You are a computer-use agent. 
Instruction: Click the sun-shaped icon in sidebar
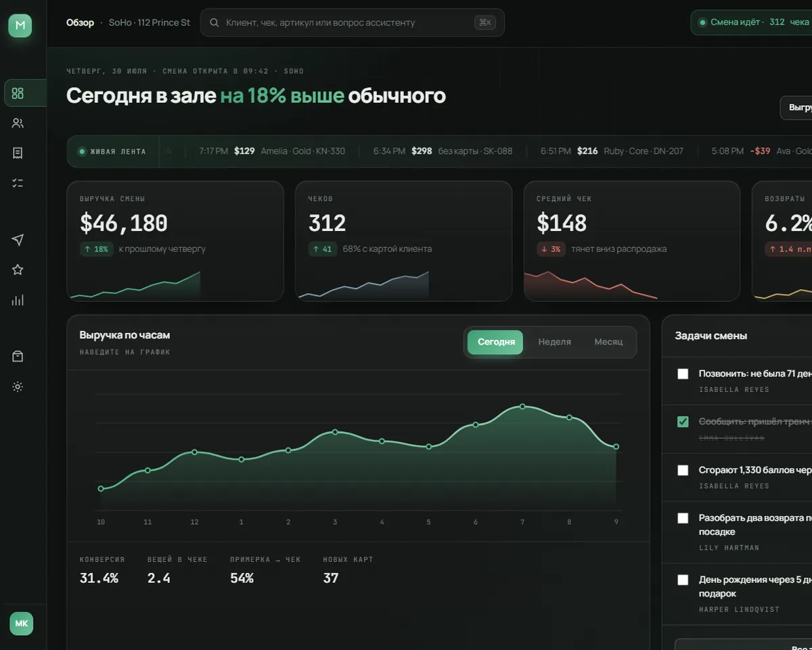pyautogui.click(x=18, y=387)
